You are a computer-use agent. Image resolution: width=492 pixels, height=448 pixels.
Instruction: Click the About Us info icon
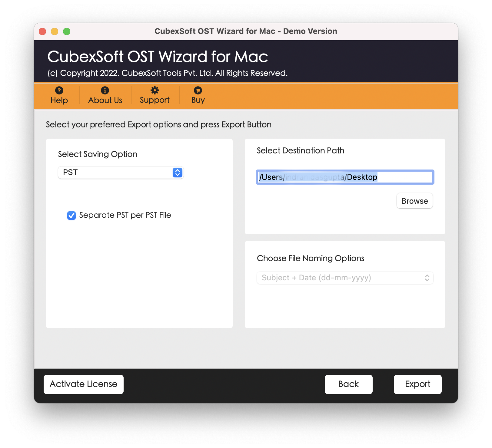[x=105, y=90]
